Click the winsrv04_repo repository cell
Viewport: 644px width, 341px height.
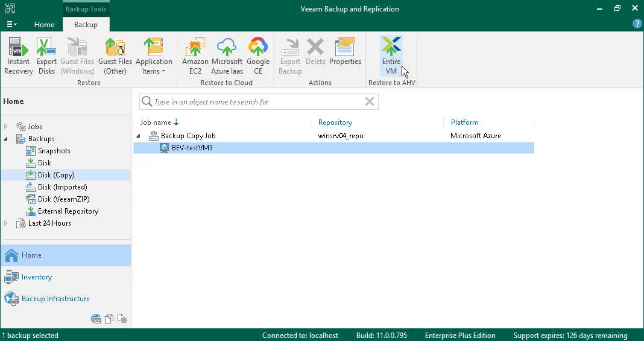coord(341,136)
